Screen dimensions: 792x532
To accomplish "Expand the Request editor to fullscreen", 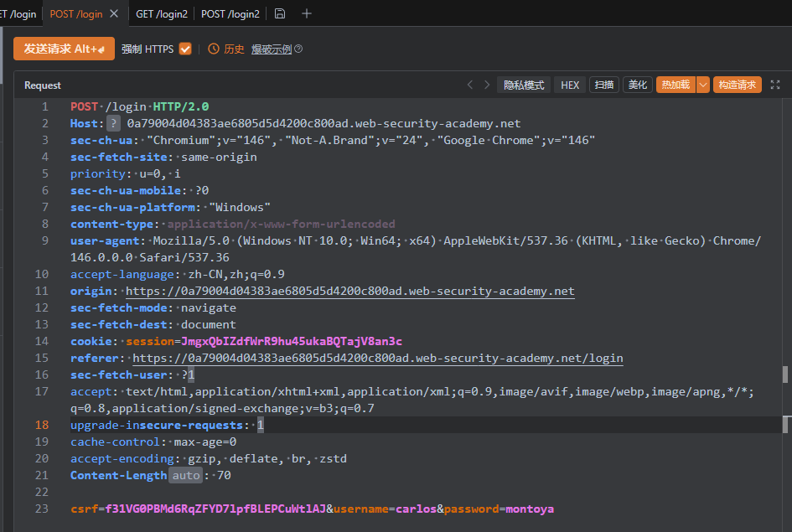I will click(x=774, y=85).
